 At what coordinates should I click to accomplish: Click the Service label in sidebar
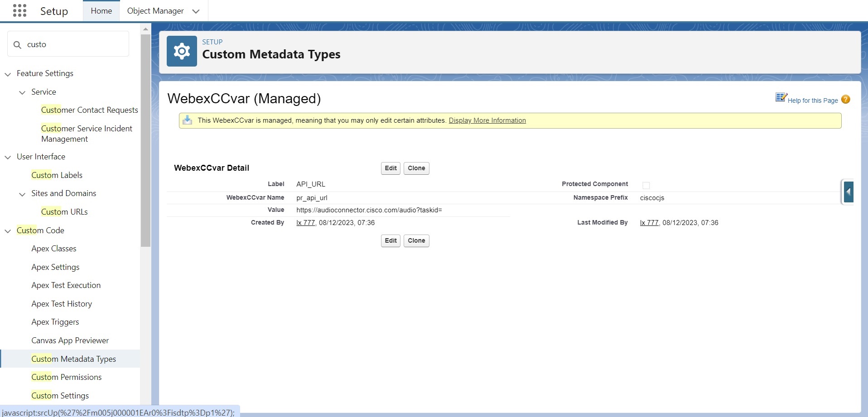43,92
